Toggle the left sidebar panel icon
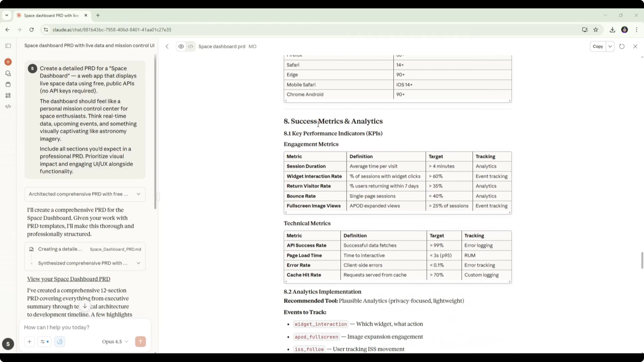Screen dimensions: 644x362 pos(8,46)
